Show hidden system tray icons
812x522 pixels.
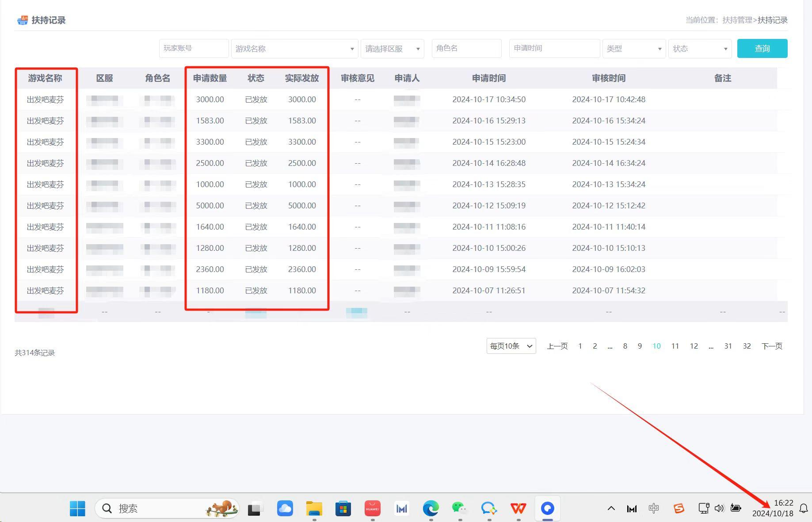point(611,508)
